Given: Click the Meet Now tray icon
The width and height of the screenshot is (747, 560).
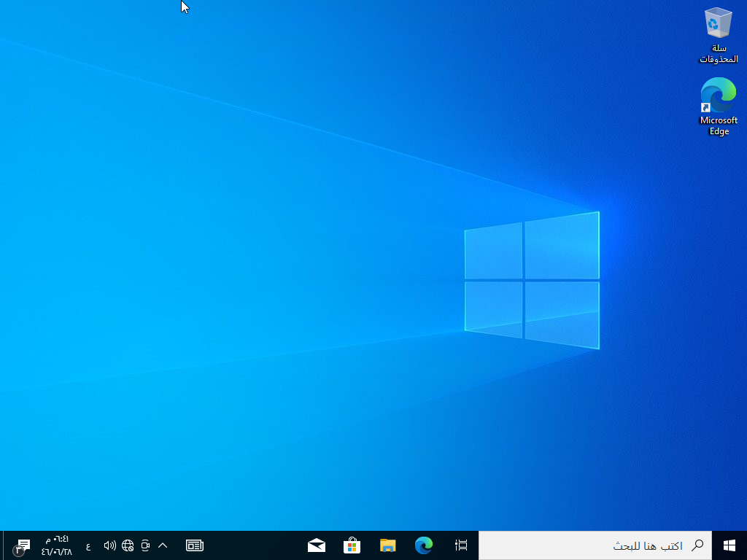Looking at the screenshot, I should pos(145,545).
